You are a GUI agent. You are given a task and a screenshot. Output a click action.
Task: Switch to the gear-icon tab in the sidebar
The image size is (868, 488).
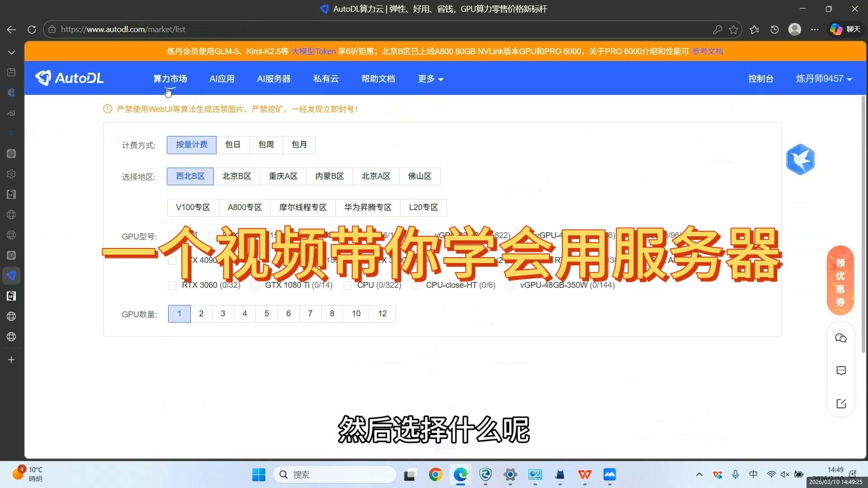(x=11, y=174)
